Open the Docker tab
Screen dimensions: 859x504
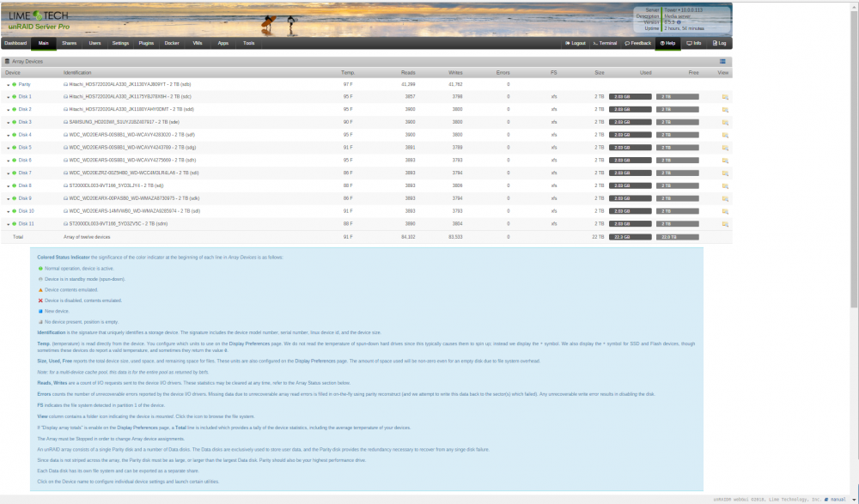tap(172, 43)
